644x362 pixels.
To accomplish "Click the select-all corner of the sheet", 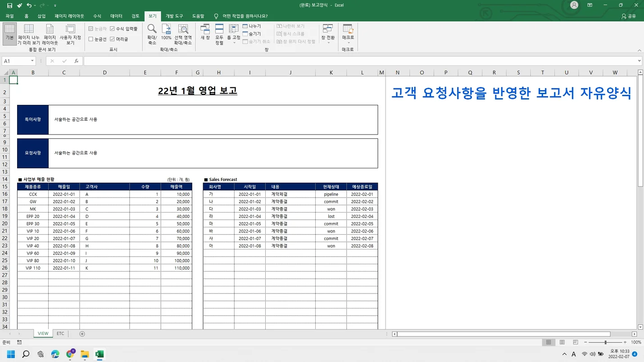I will tap(6, 72).
